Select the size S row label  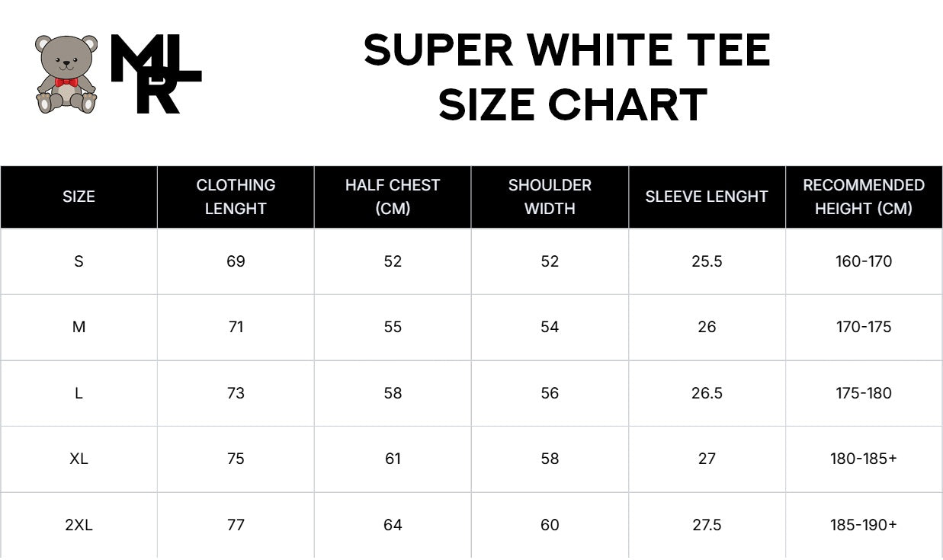coord(79,261)
